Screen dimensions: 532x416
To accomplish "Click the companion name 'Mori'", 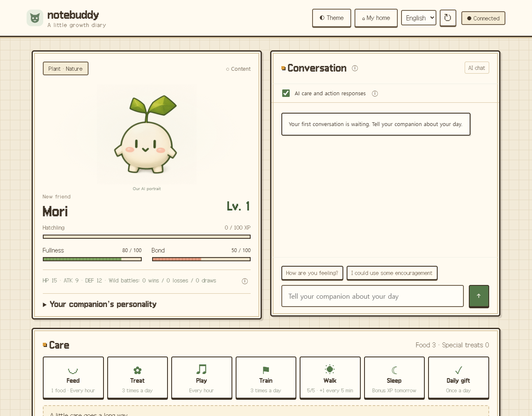I will point(55,212).
